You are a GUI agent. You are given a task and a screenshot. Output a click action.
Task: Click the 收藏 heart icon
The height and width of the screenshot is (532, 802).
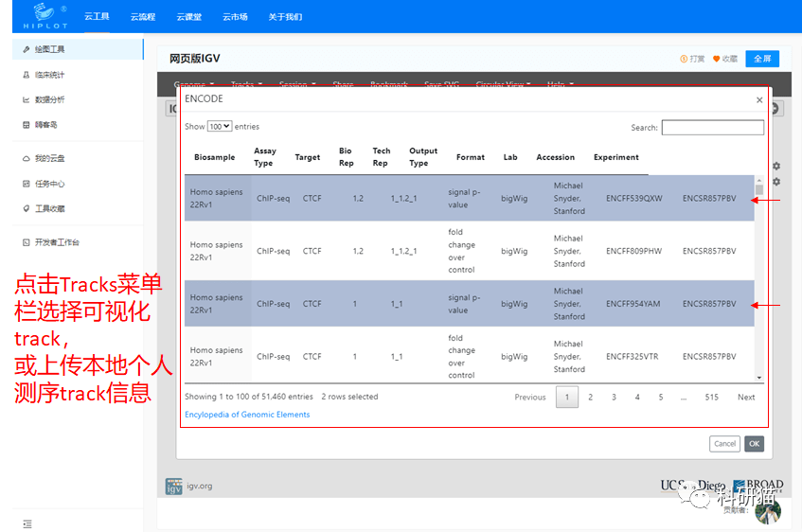(x=717, y=59)
